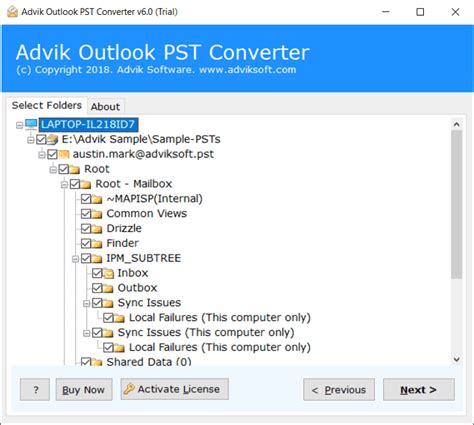Click the folder icon next to Root
This screenshot has width=474, height=425.
click(x=75, y=169)
